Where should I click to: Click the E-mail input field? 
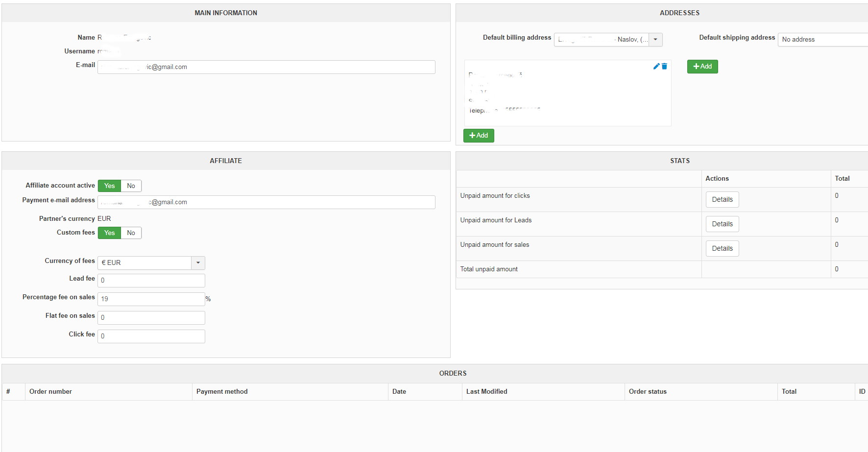[266, 67]
